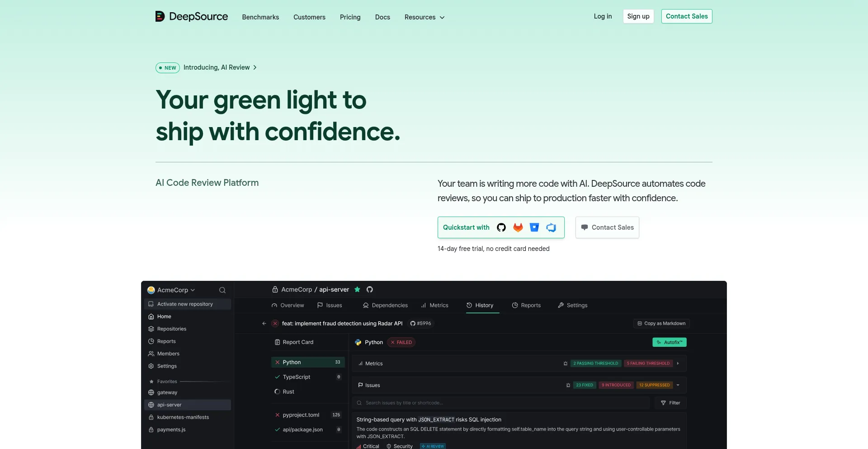Click the back arrow beside commit title
868x449 pixels.
[x=264, y=323]
